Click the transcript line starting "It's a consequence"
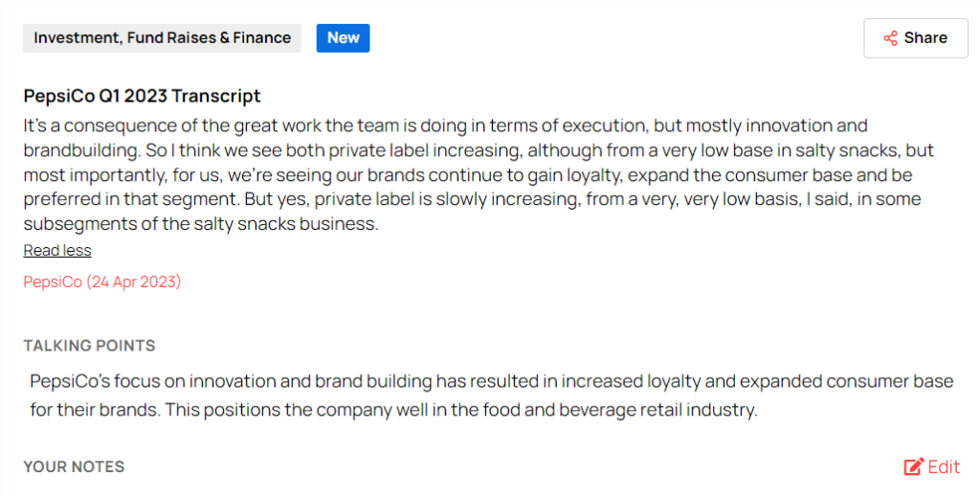Viewport: 980px width, 496px height. [445, 126]
